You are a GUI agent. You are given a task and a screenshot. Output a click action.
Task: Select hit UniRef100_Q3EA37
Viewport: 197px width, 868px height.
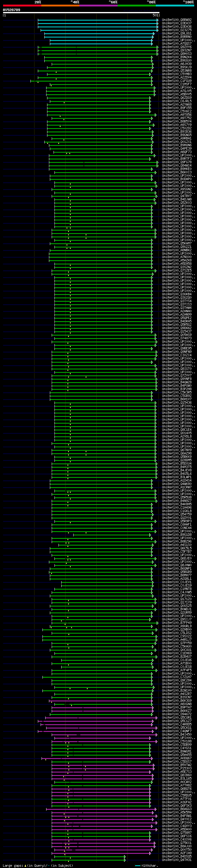[177, 23]
